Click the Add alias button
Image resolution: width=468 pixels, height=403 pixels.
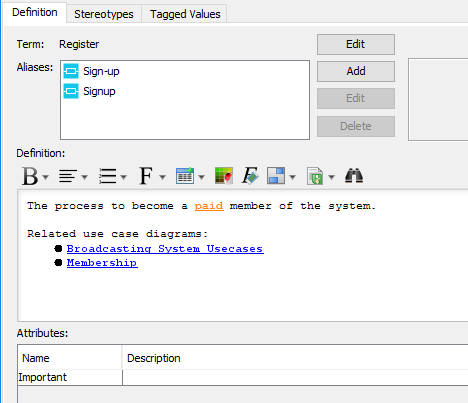[356, 71]
